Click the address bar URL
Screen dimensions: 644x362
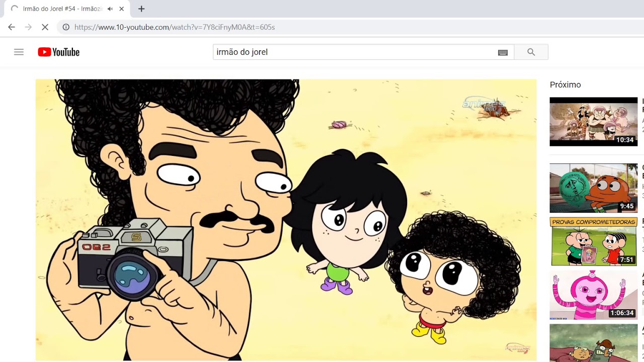pos(175,27)
